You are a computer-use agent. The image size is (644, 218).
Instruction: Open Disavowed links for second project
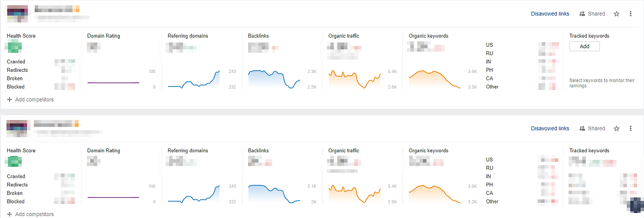(550, 129)
